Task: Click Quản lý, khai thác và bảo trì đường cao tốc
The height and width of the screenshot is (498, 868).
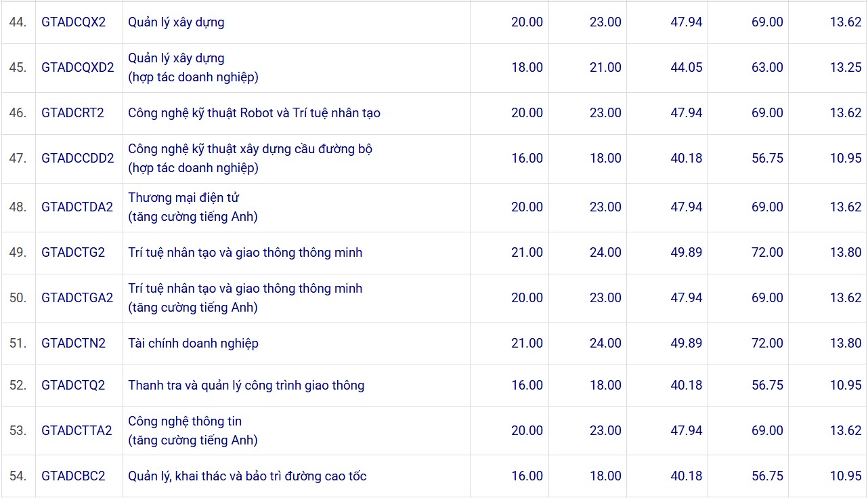Action: (247, 476)
